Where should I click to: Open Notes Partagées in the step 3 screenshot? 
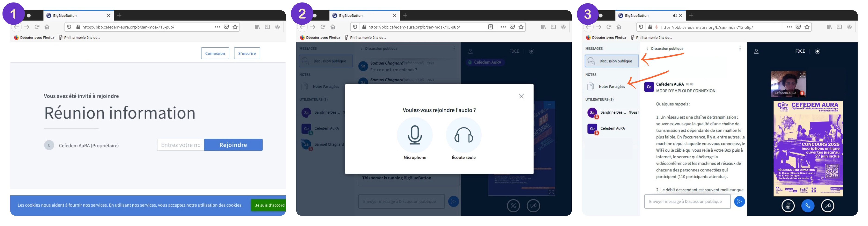click(x=611, y=87)
